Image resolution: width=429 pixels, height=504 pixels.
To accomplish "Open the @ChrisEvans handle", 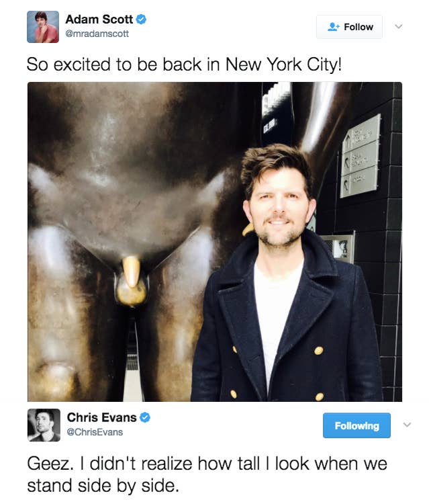I will (x=95, y=432).
